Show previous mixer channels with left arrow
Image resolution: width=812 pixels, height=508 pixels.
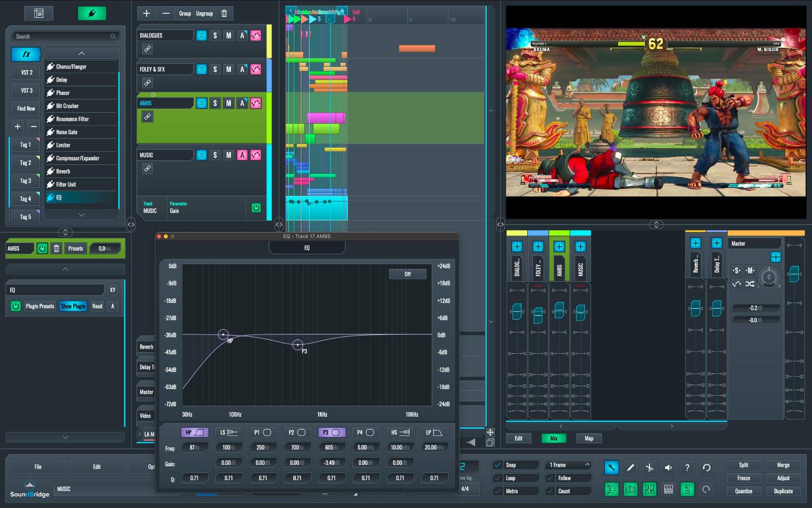(561, 426)
